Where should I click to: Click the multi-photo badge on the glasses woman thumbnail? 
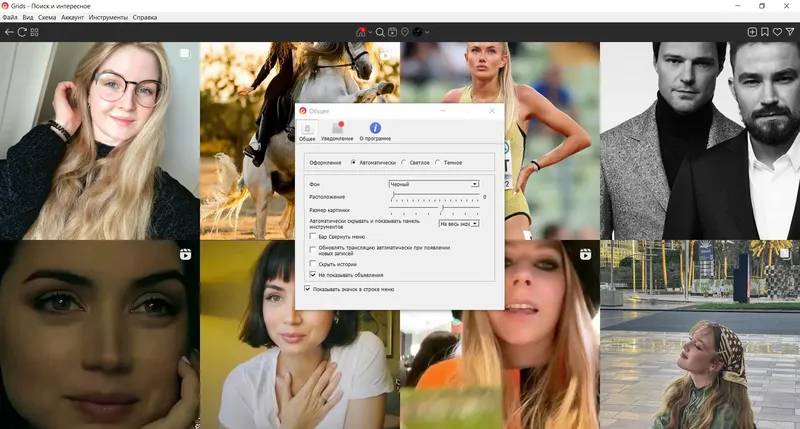point(185,53)
